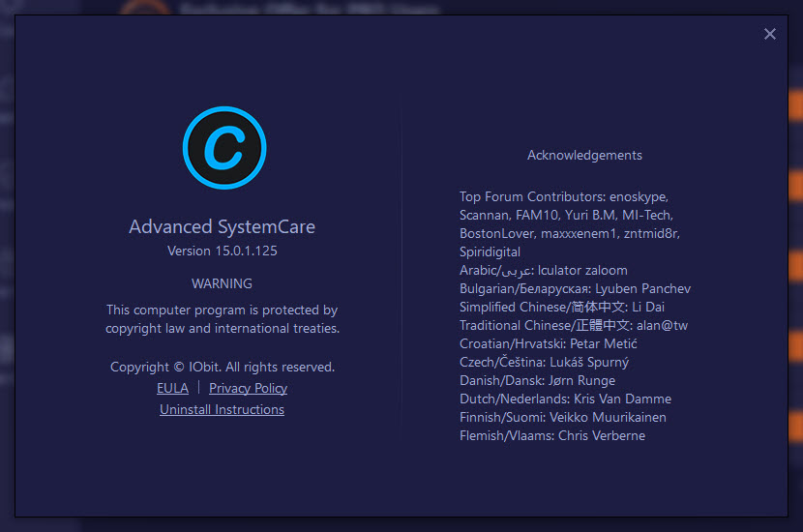Viewport: 803px width, 532px height.
Task: Open the Uninstall Instructions link
Action: click(x=222, y=409)
